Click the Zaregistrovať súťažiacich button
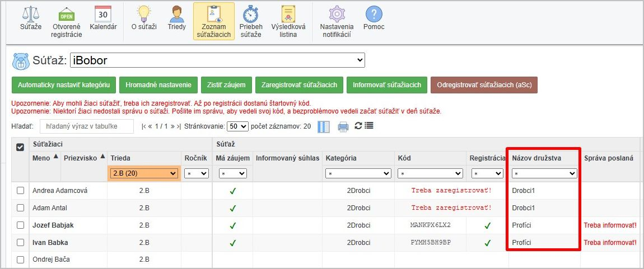 pyautogui.click(x=299, y=85)
